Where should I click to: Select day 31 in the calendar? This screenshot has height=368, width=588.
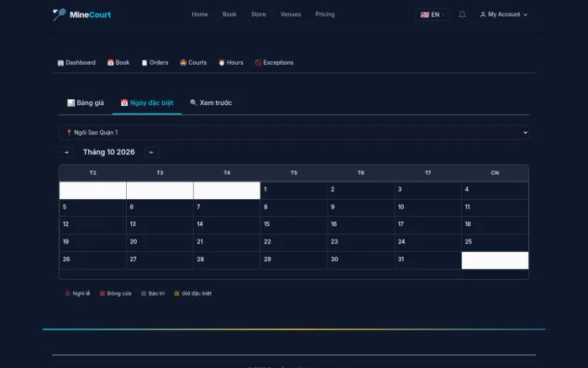pyautogui.click(x=428, y=260)
